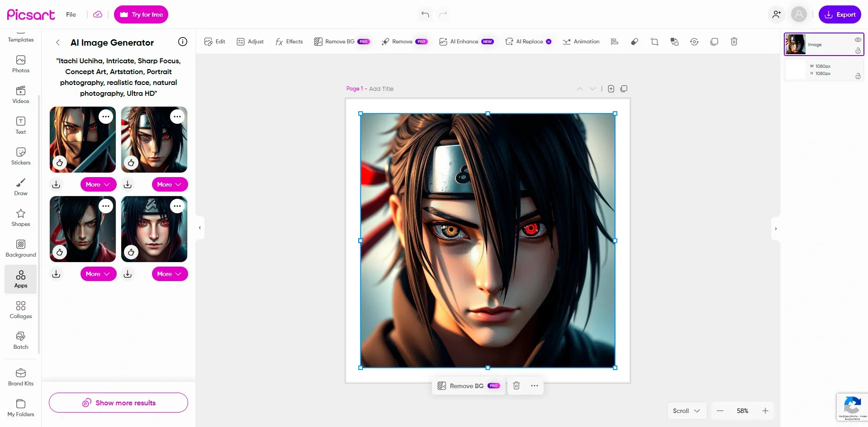Open AI Enhance tool
This screenshot has height=427, width=868.
click(466, 42)
